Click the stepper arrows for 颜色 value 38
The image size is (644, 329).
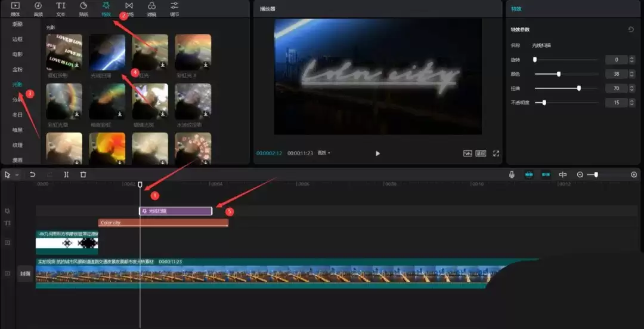point(631,74)
